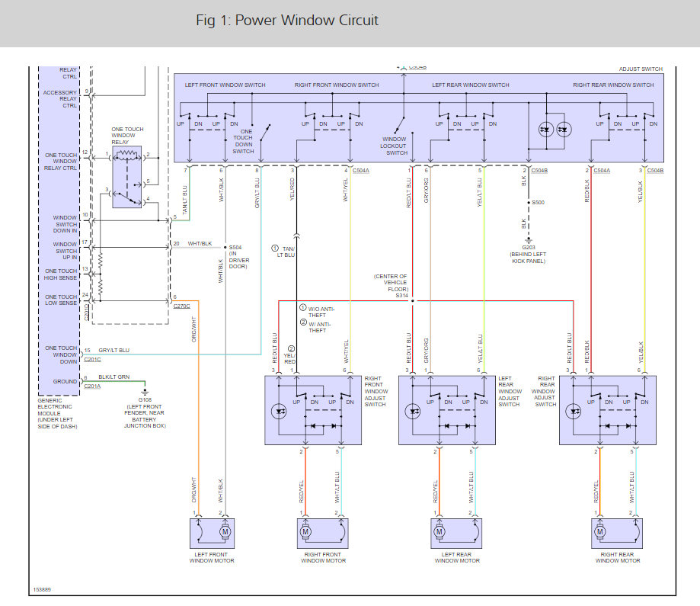Click the 'C201C' connector label
Screen dimensions: 700x606
point(92,359)
